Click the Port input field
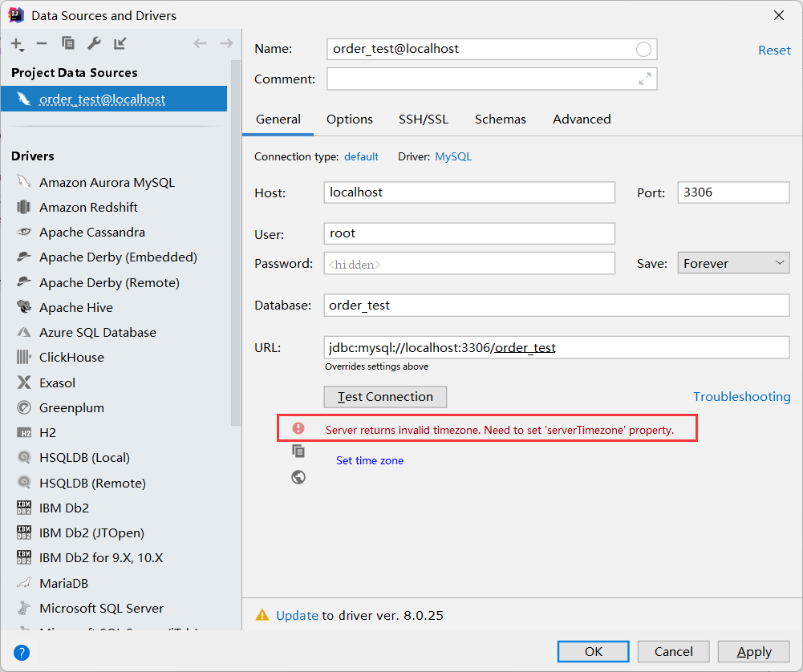This screenshot has width=803, height=672. coord(733,192)
